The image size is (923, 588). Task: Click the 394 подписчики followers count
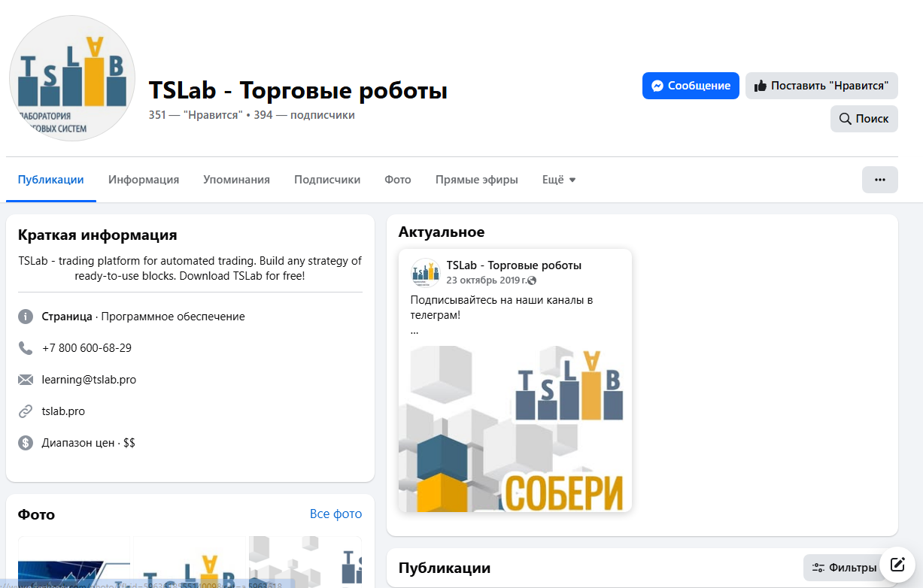[x=304, y=115]
